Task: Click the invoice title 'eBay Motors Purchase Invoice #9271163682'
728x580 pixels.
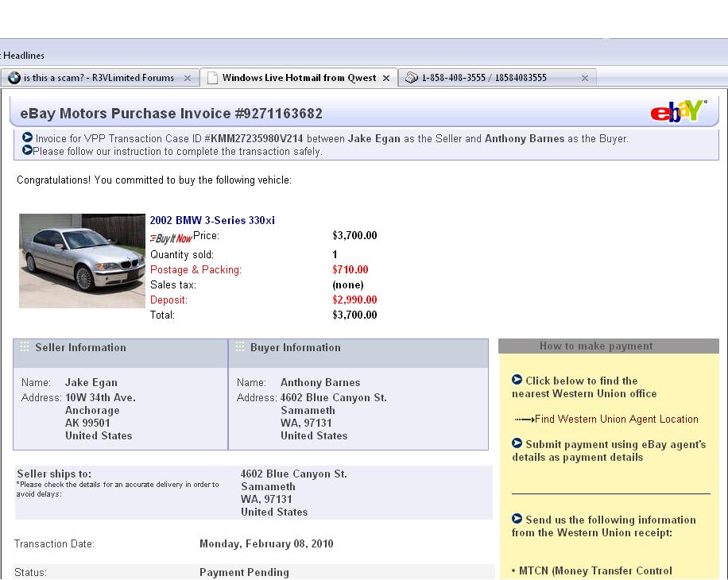Action: (x=172, y=113)
